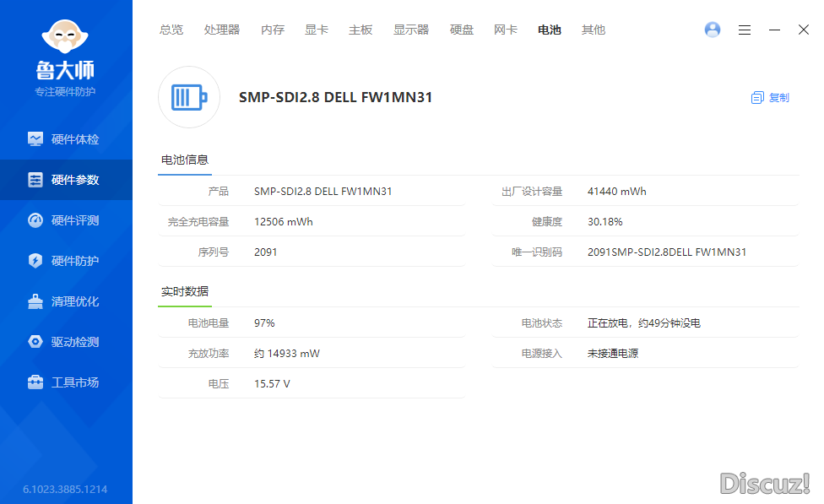The width and height of the screenshot is (824, 504).
Task: Go to 硬件评测 sidebar item
Action: (75, 220)
